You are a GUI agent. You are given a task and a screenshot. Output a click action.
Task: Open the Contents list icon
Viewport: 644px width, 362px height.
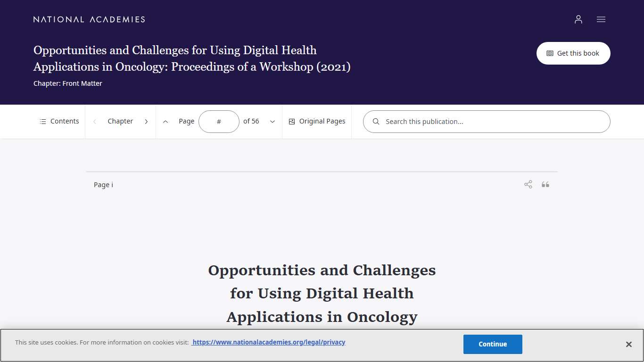click(42, 121)
